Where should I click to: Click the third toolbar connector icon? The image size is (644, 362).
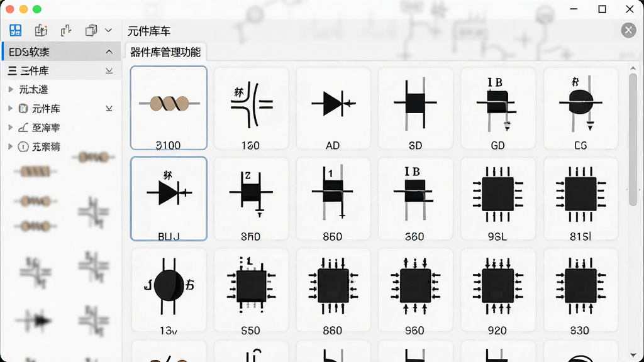[65, 30]
